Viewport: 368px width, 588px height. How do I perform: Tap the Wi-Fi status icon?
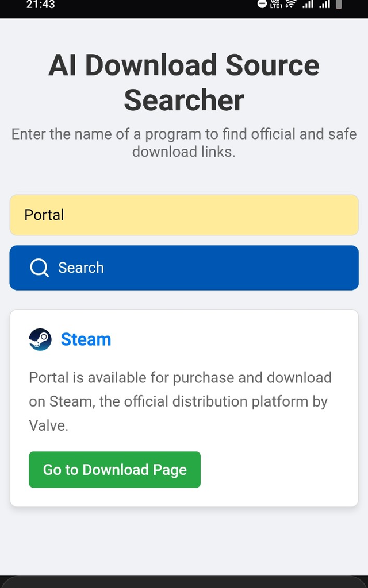(290, 4)
